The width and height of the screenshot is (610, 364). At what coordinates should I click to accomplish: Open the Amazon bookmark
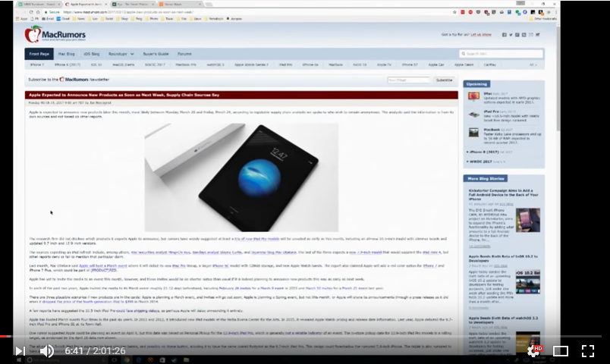(x=234, y=19)
